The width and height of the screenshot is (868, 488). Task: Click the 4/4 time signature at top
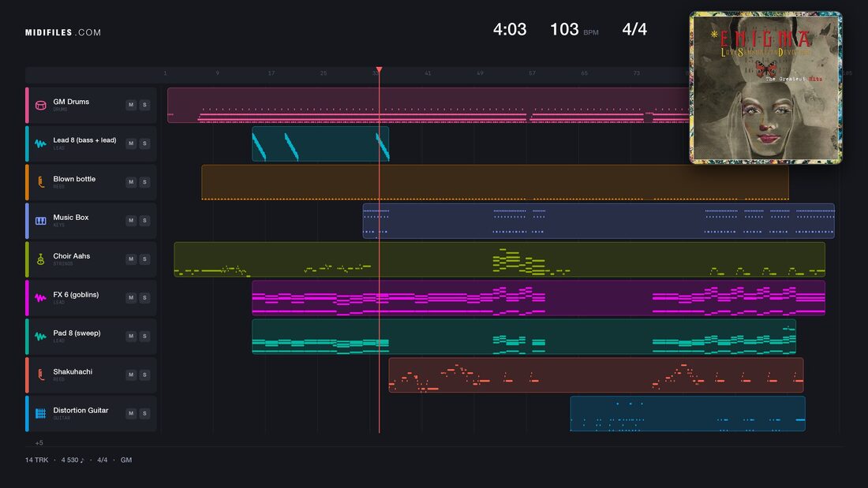click(x=634, y=29)
